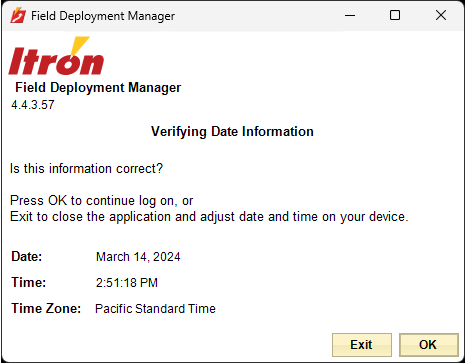Select the Pacific Standard Time value
Screen dimensions: 466x364
[155, 309]
